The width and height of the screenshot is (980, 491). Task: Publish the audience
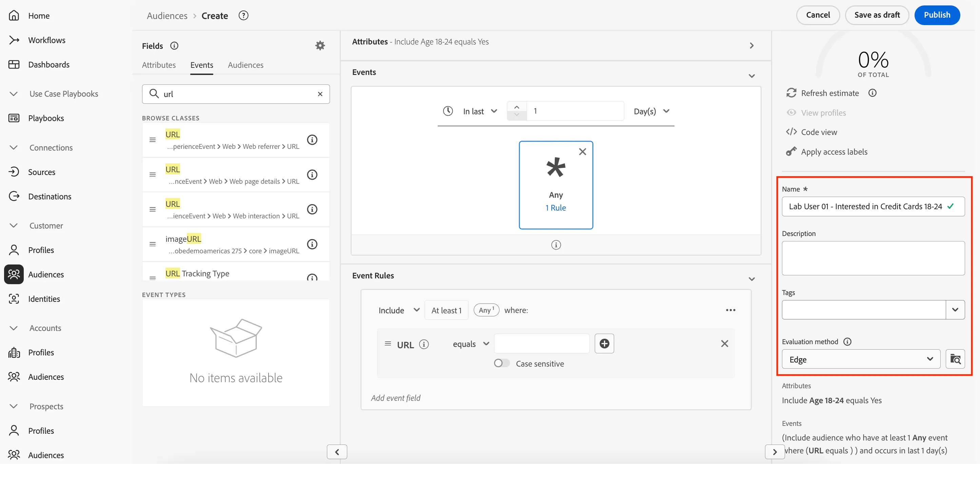click(937, 15)
